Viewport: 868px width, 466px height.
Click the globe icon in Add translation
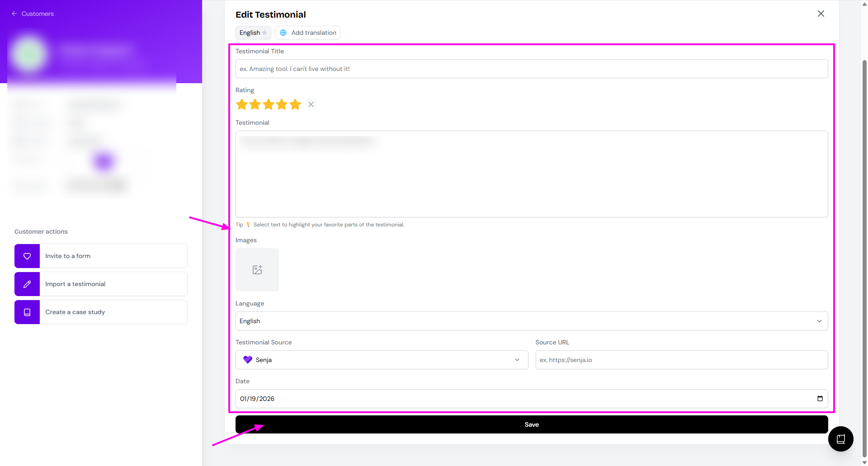(283, 33)
